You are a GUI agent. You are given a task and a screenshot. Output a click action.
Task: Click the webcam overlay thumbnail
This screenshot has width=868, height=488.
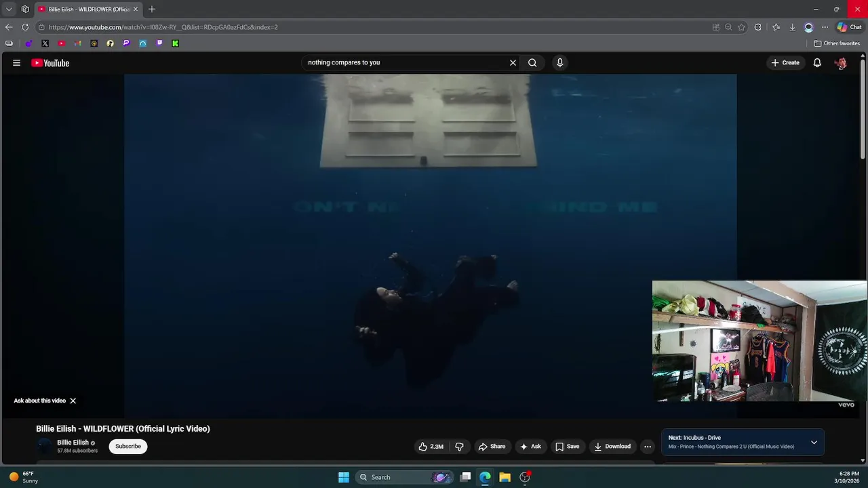pos(759,341)
